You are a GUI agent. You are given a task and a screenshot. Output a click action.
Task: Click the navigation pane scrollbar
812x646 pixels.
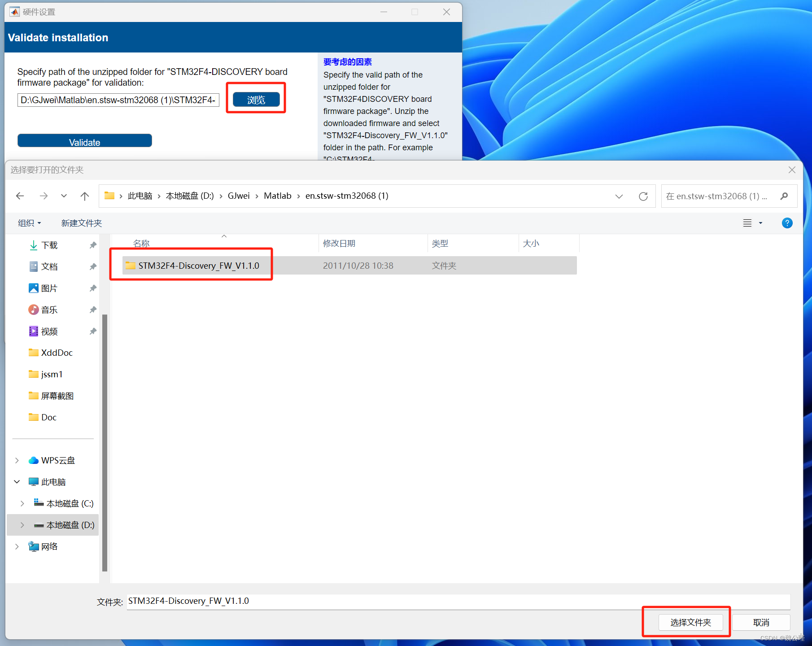[105, 442]
